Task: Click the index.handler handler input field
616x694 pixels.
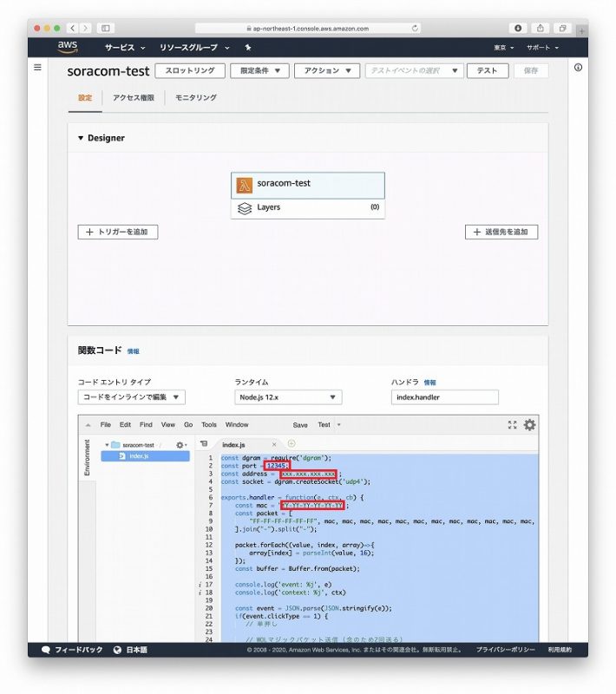Action: 445,397
